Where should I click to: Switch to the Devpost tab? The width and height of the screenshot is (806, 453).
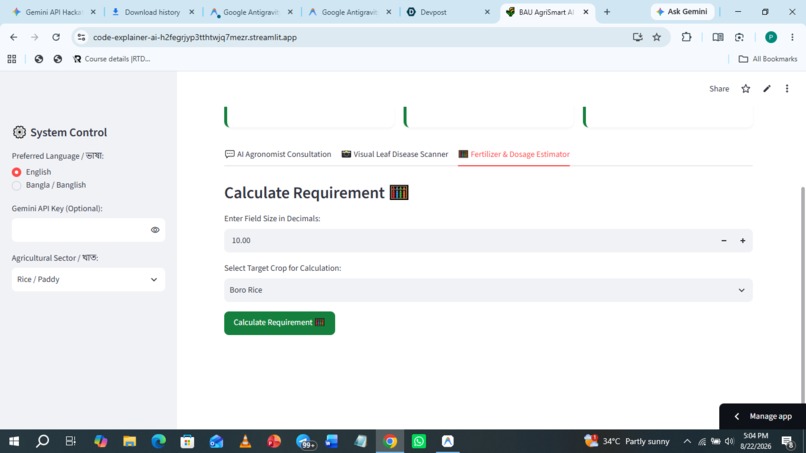point(433,12)
